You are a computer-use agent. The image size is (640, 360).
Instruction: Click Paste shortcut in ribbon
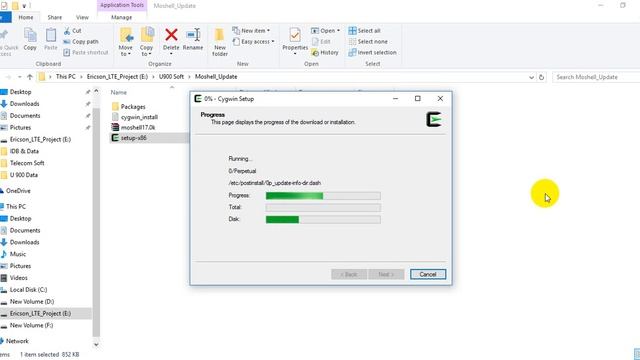tap(86, 53)
